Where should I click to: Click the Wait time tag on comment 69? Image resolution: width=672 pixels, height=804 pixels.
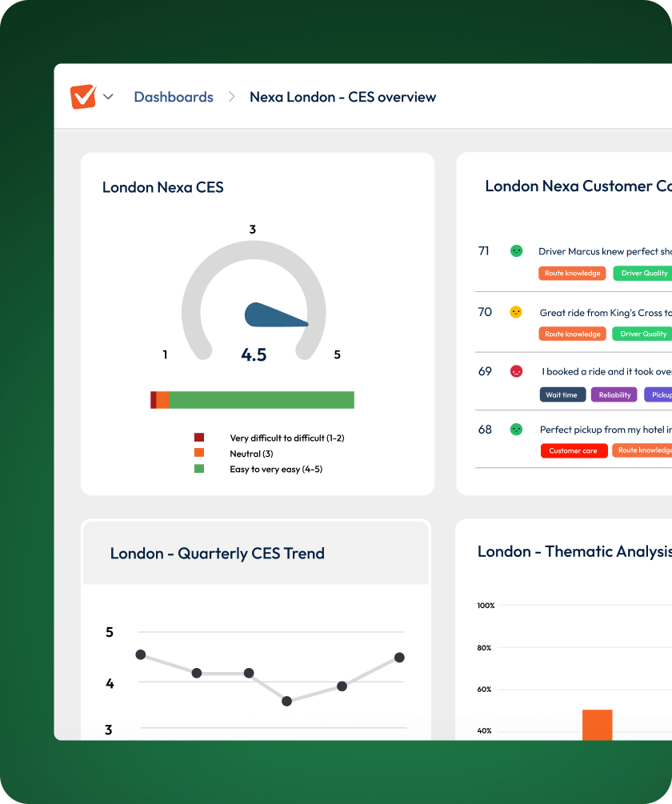[x=561, y=394]
